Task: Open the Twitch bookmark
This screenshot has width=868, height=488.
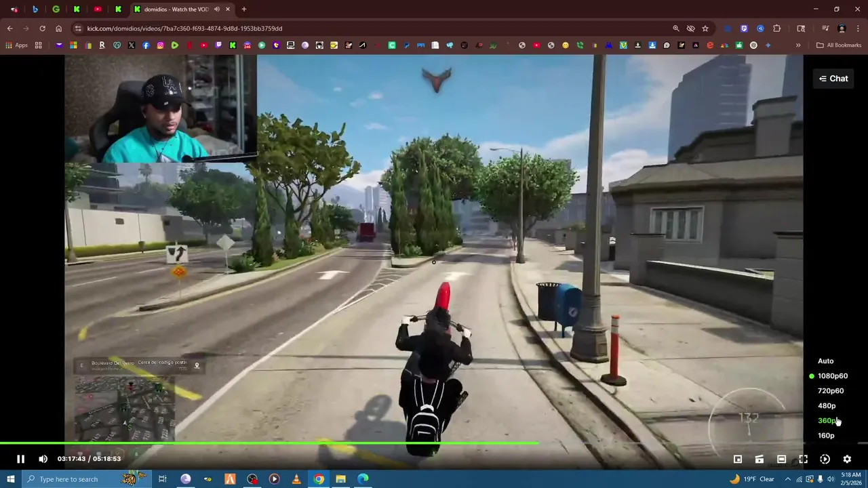Action: (x=218, y=45)
